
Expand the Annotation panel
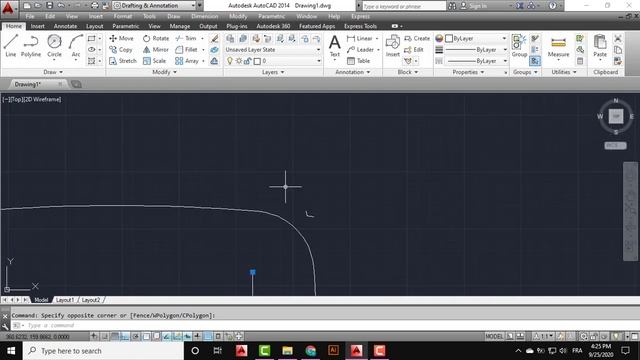(353, 72)
